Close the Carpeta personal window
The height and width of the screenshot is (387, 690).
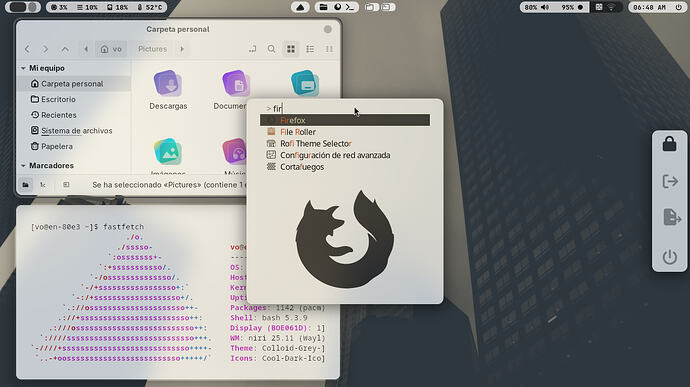(328, 29)
